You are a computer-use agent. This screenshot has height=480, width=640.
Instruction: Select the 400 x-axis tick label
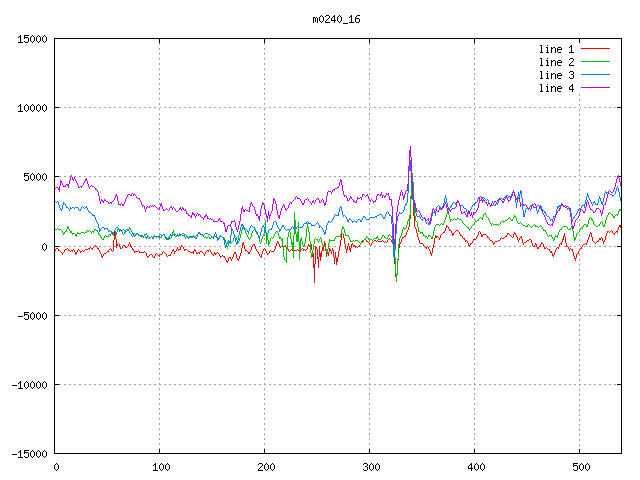pos(475,466)
